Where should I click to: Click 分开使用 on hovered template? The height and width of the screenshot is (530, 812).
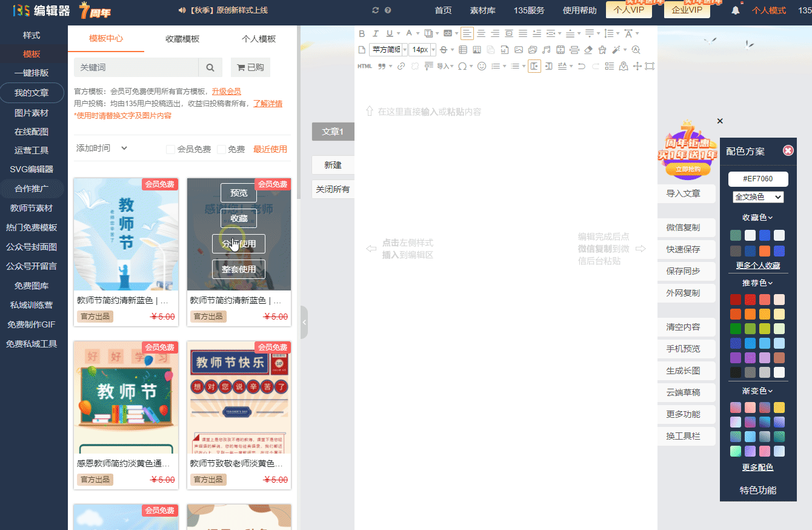point(239,244)
